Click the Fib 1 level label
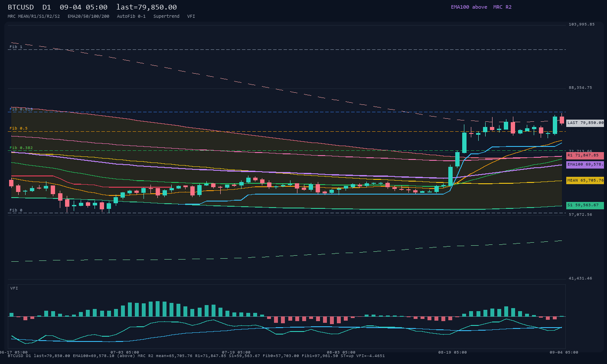Image resolution: width=607 pixels, height=364 pixels. click(x=16, y=47)
